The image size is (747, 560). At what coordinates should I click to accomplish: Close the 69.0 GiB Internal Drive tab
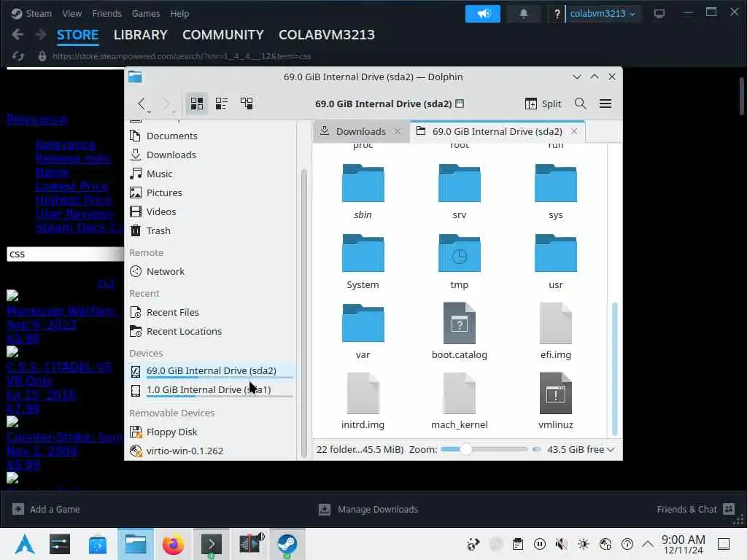tap(574, 131)
